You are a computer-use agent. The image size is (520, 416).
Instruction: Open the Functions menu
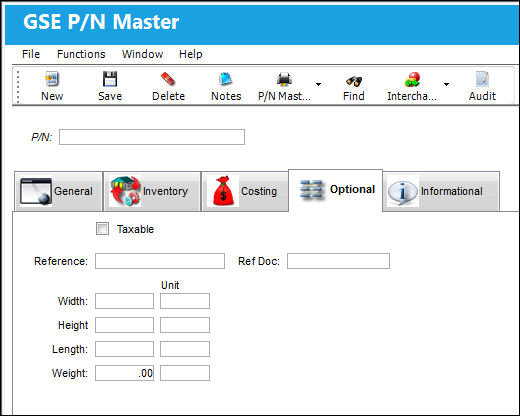tap(81, 54)
